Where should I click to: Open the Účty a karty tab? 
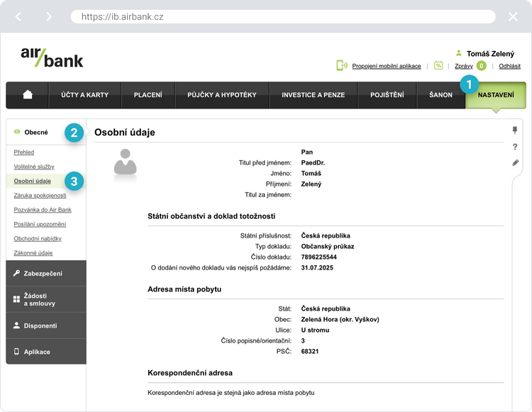84,95
